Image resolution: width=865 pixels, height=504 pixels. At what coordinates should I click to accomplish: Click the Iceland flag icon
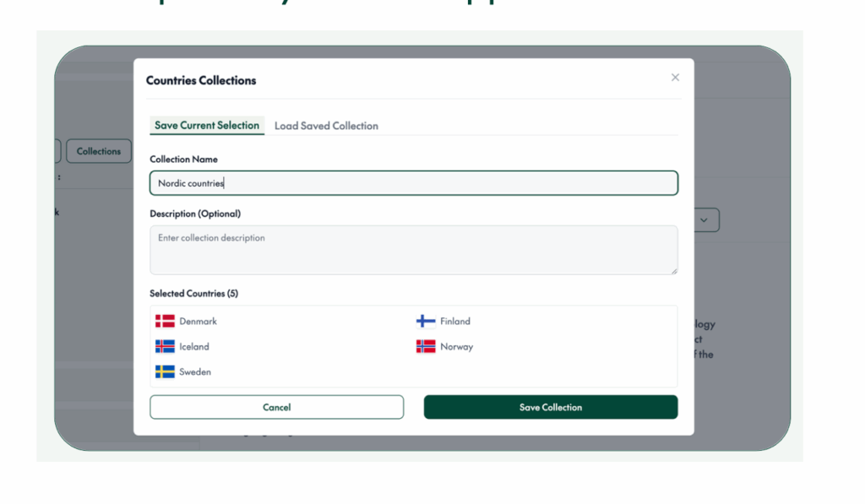pos(165,347)
